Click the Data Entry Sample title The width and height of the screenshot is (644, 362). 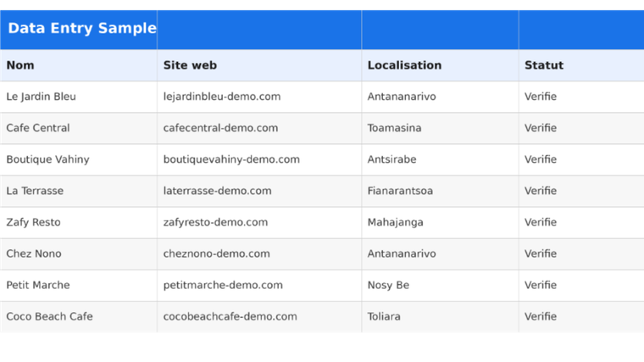[82, 28]
